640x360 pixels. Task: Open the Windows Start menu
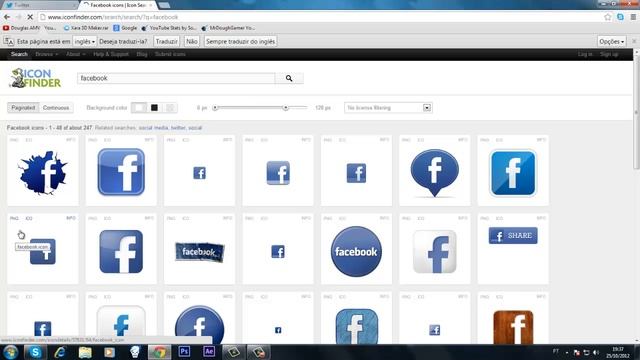click(11, 352)
